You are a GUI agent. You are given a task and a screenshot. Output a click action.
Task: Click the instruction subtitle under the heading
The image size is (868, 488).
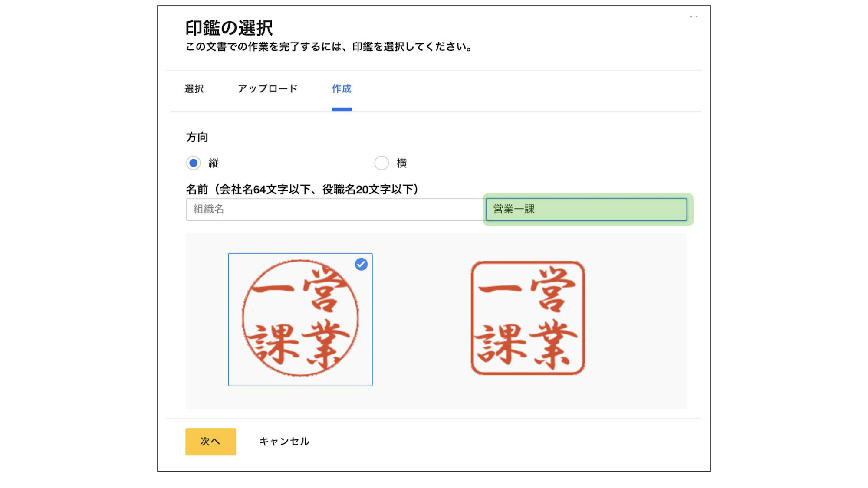tap(329, 47)
